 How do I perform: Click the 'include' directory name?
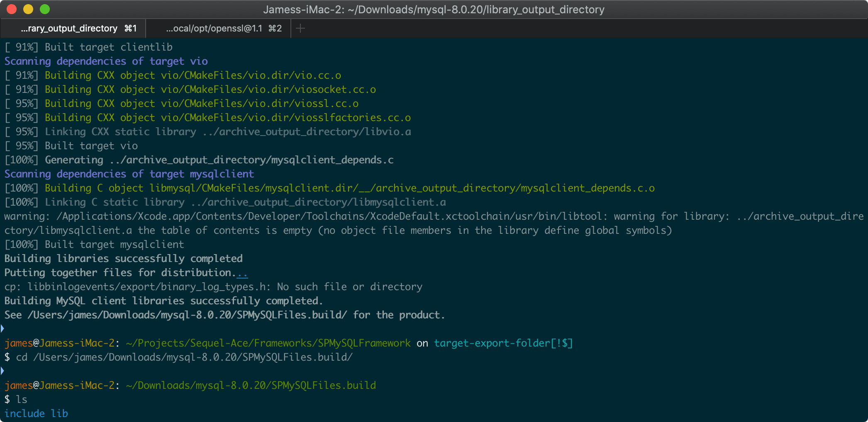coord(24,414)
